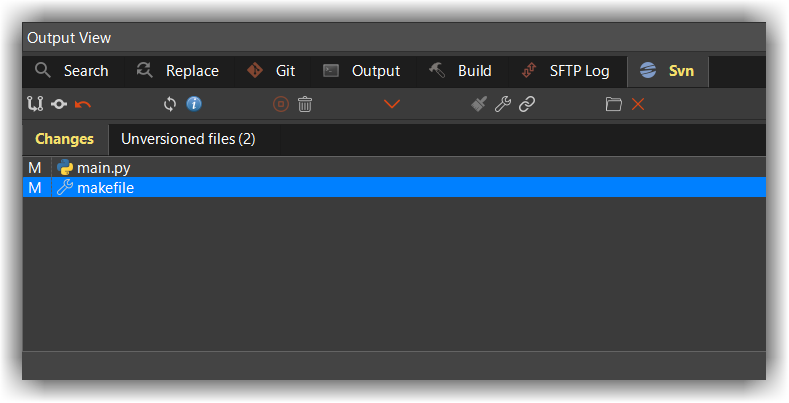Click the red stop process icon
Viewport: 789px width, 403px height.
point(281,104)
